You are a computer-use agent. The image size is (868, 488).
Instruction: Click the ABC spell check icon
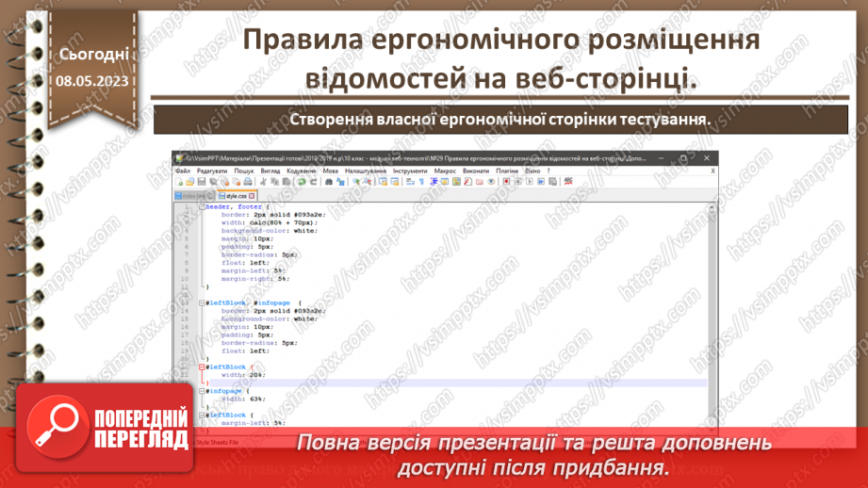569,181
